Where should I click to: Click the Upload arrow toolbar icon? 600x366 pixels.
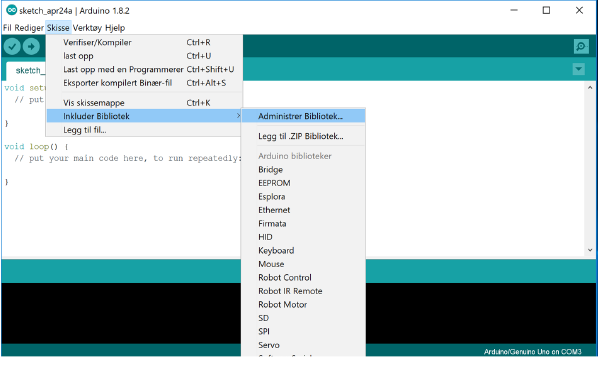(31, 47)
